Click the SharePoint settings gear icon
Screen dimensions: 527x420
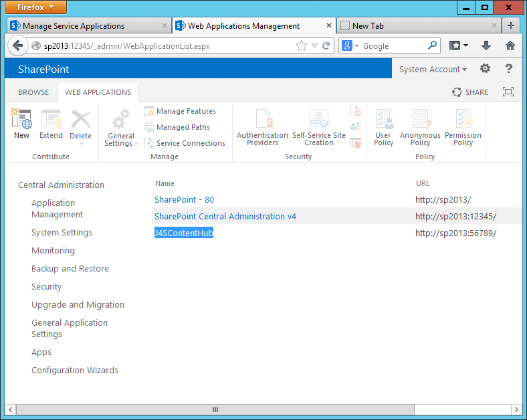(x=485, y=68)
